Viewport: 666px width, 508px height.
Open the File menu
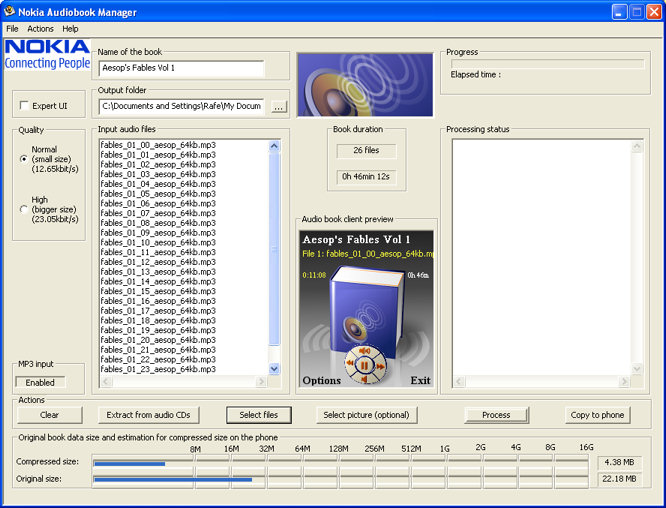[x=12, y=29]
